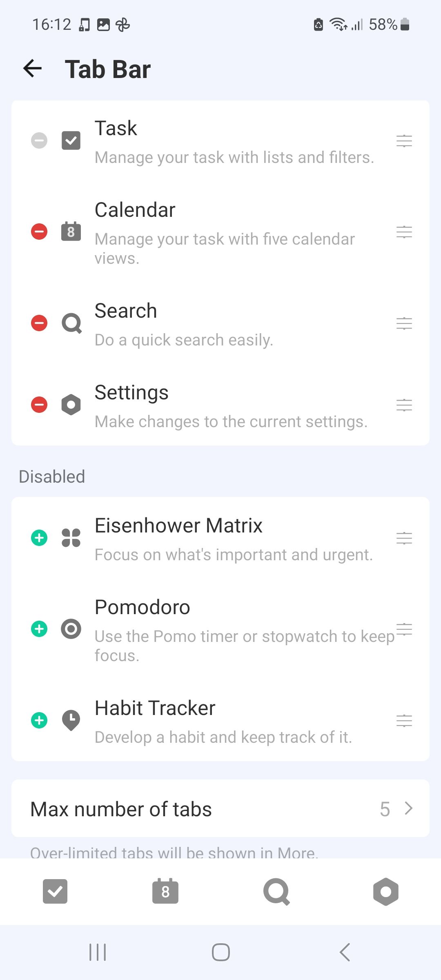Enable Habit Tracker with green plus

39,720
